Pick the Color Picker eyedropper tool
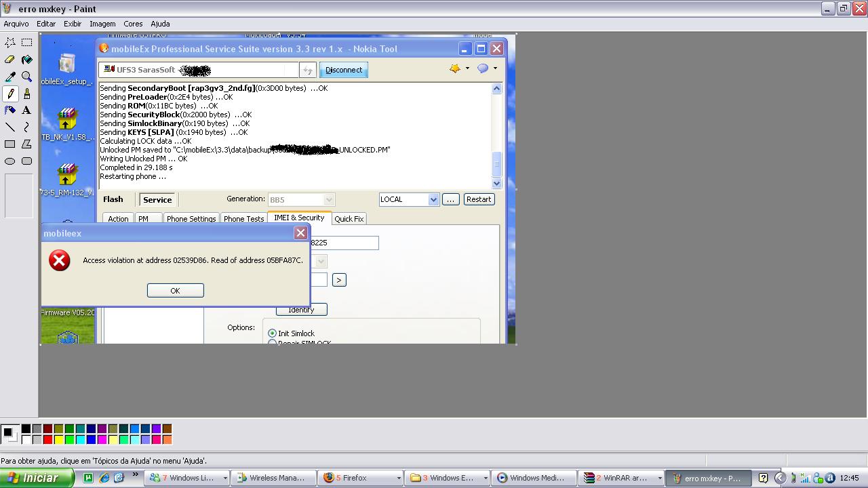The width and height of the screenshot is (868, 488). point(10,77)
